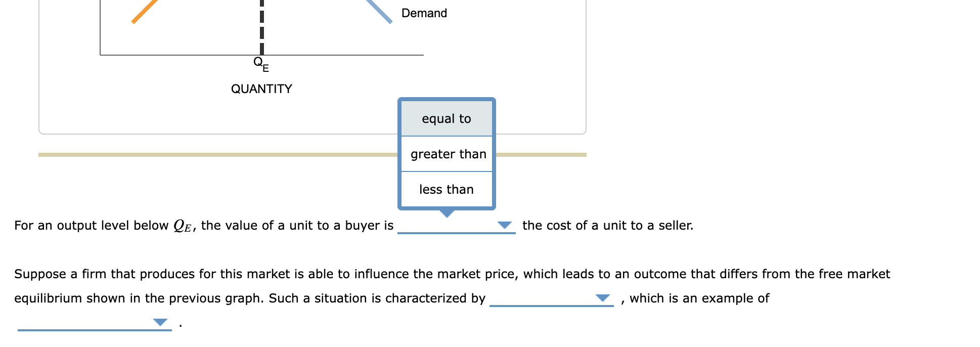The width and height of the screenshot is (980, 347).
Task: Click the Demand label on the graph
Action: pyautogui.click(x=424, y=13)
